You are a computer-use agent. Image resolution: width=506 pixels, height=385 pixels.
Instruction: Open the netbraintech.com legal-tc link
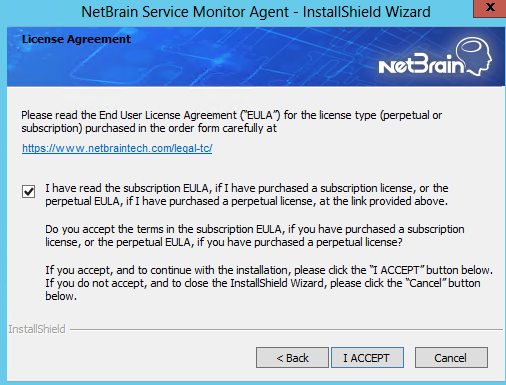click(117, 148)
